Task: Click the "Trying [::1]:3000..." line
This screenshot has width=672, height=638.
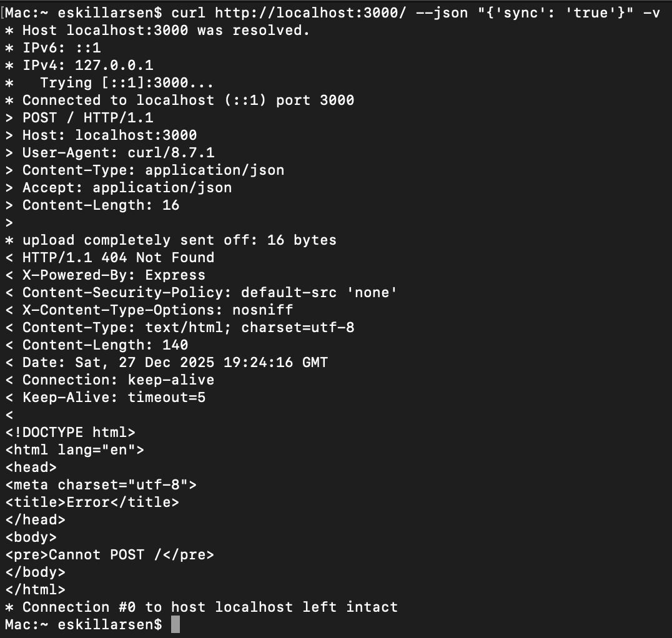Action: 127,82
